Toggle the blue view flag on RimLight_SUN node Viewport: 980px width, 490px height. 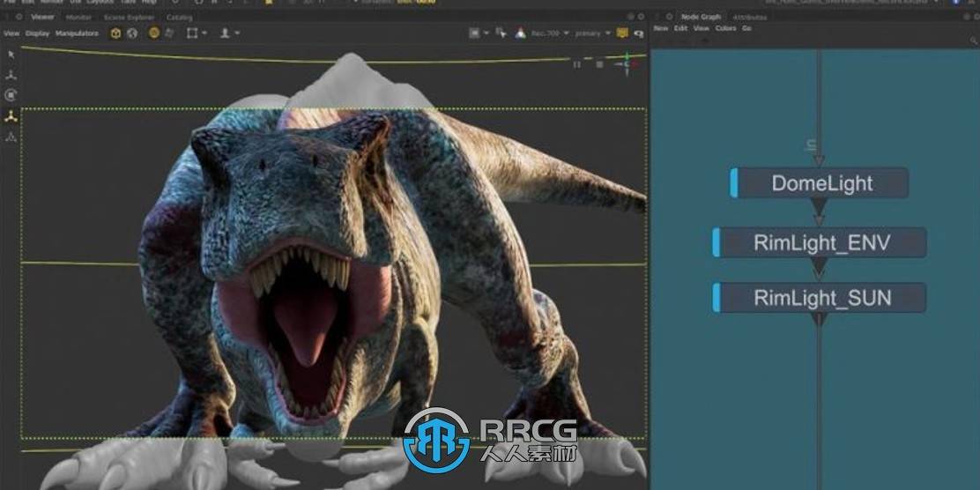[x=716, y=298]
